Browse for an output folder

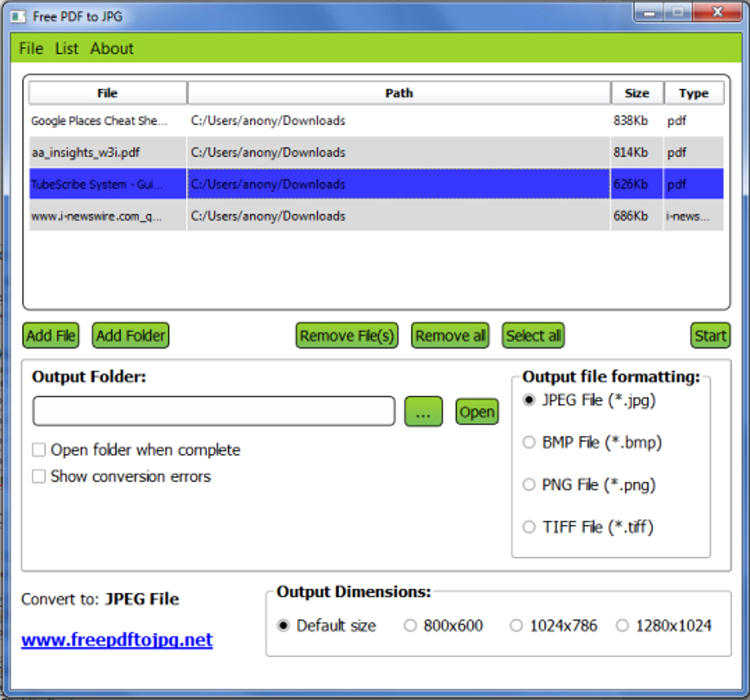coord(423,411)
